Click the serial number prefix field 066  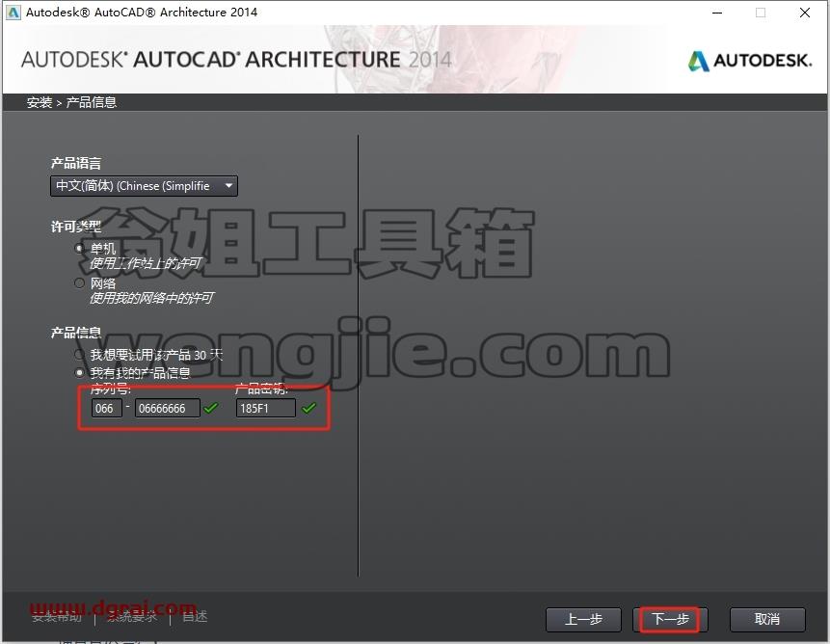(x=107, y=408)
